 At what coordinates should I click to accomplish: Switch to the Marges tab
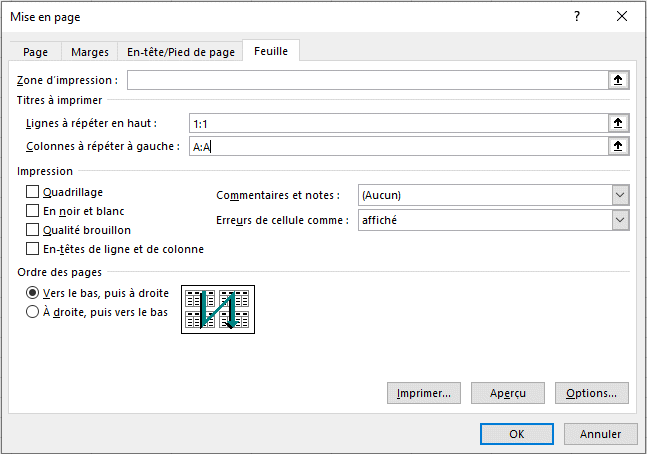tap(90, 52)
